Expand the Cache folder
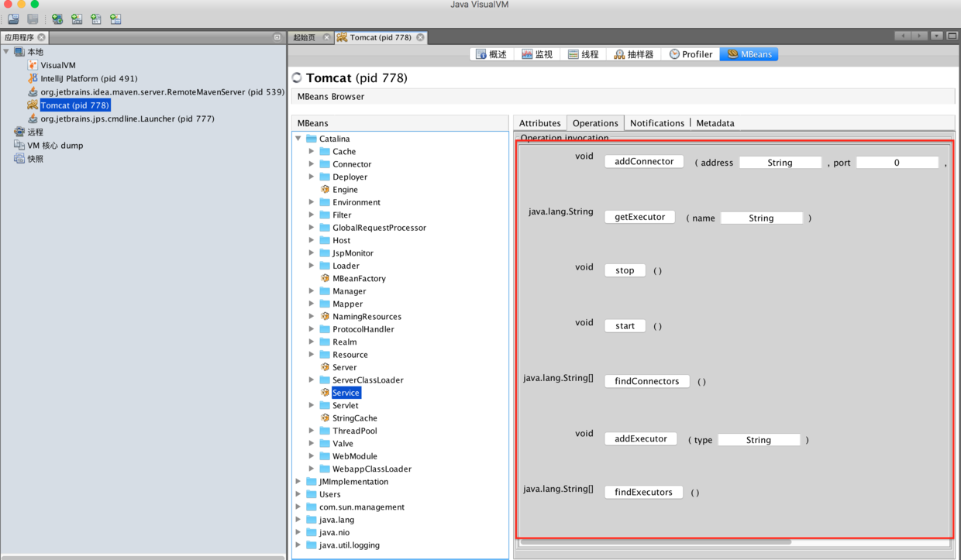Screen dimensions: 961x560 312,151
